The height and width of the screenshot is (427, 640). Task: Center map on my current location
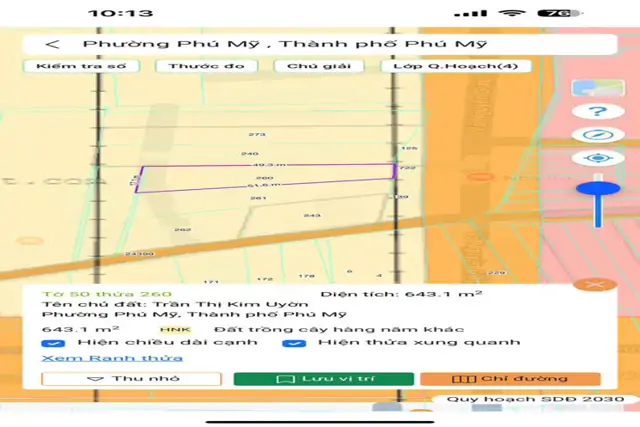pos(598,158)
